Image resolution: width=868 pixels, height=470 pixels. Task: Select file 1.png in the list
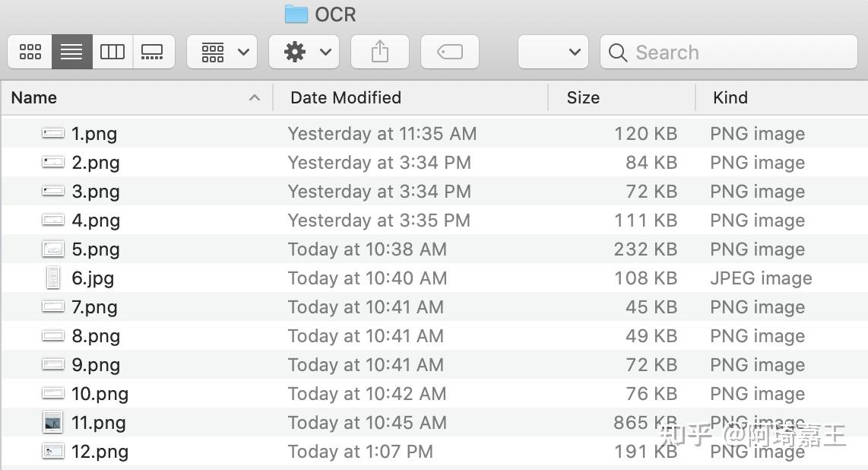(94, 134)
